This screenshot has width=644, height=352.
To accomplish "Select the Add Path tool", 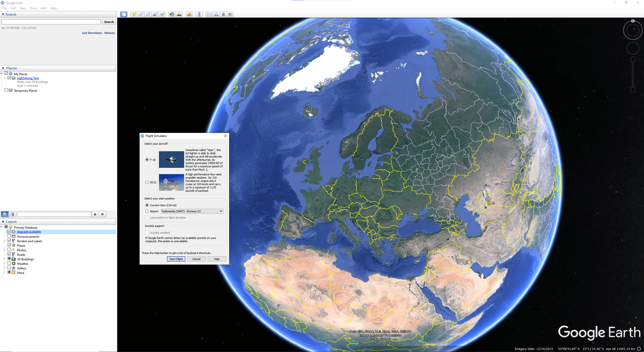I will (x=148, y=14).
